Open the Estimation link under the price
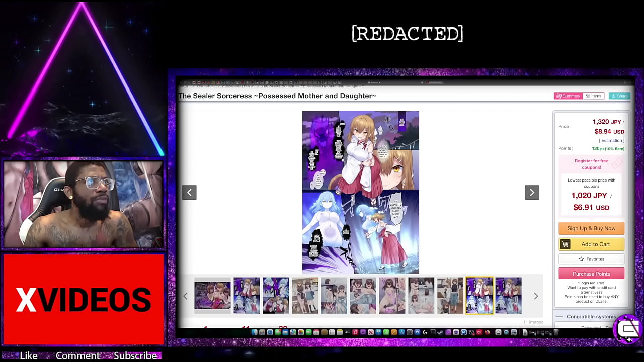This screenshot has height=362, width=644. [x=611, y=140]
